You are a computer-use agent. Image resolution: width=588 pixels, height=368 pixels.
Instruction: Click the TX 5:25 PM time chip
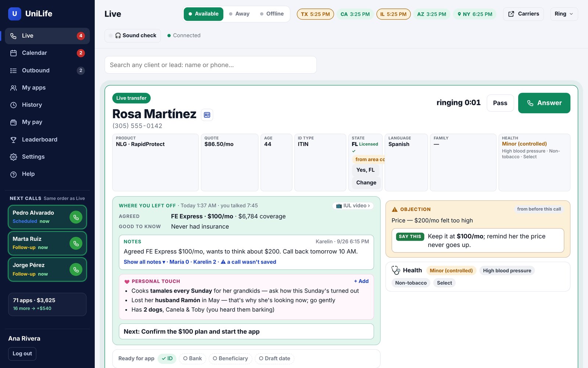tap(315, 14)
